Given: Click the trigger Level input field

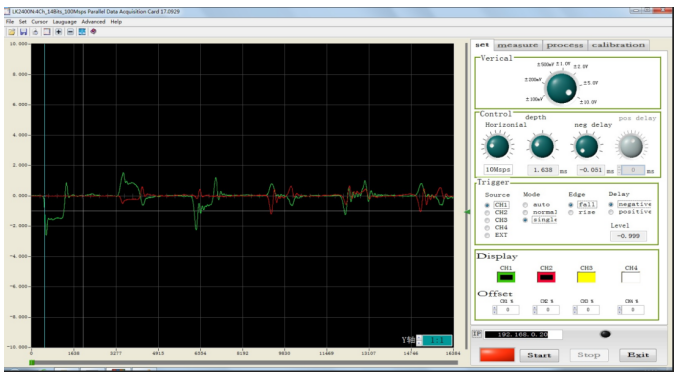Looking at the screenshot, I should [628, 236].
